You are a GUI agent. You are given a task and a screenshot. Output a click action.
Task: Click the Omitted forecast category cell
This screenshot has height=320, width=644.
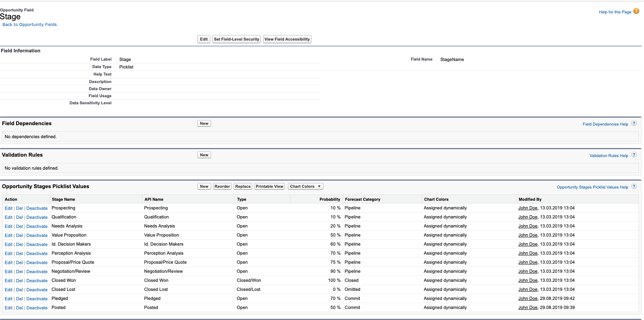[353, 289]
